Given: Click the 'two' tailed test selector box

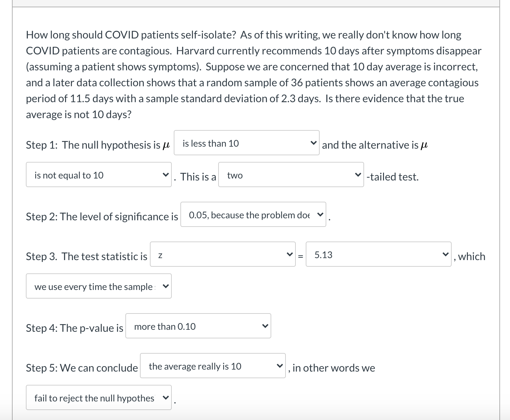Looking at the screenshot, I should click(291, 175).
